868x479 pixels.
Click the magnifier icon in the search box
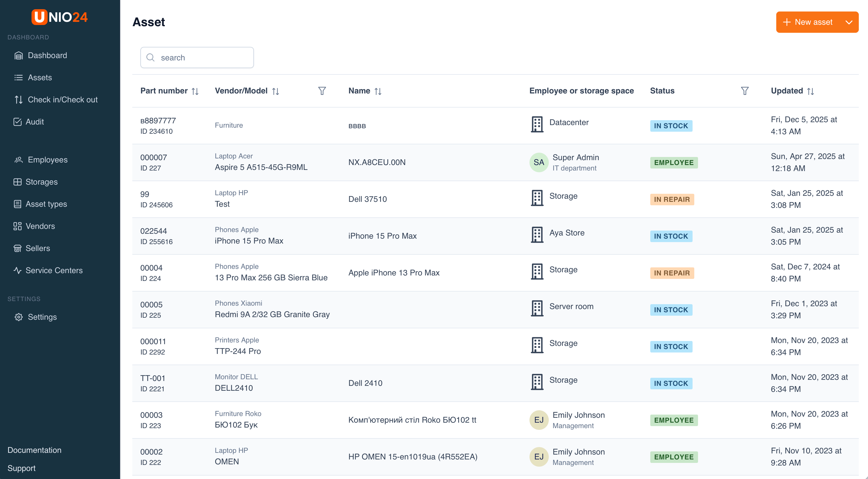150,58
